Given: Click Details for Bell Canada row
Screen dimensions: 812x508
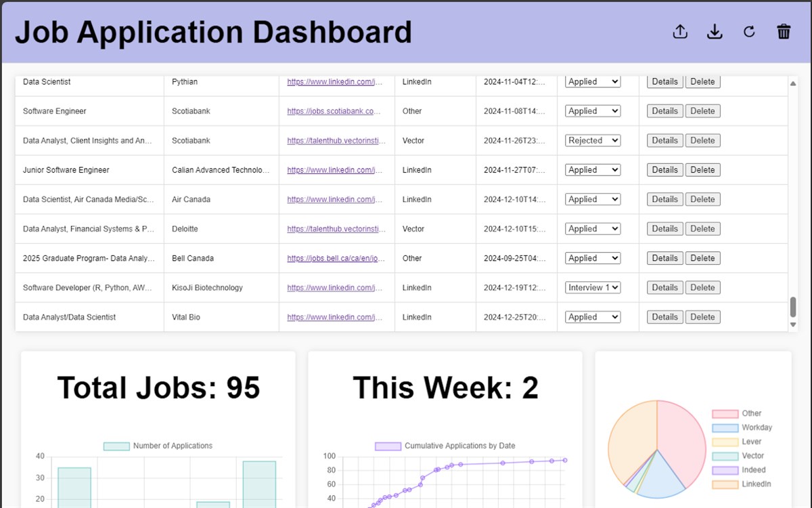Looking at the screenshot, I should pos(665,258).
